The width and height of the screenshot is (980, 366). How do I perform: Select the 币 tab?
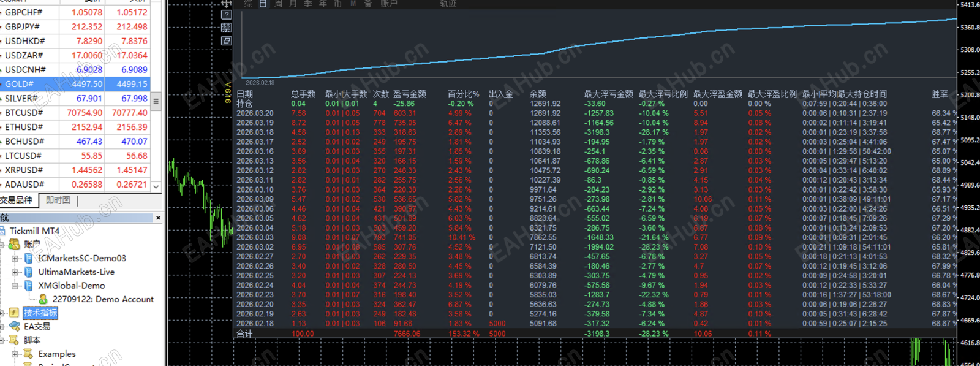pos(337,3)
